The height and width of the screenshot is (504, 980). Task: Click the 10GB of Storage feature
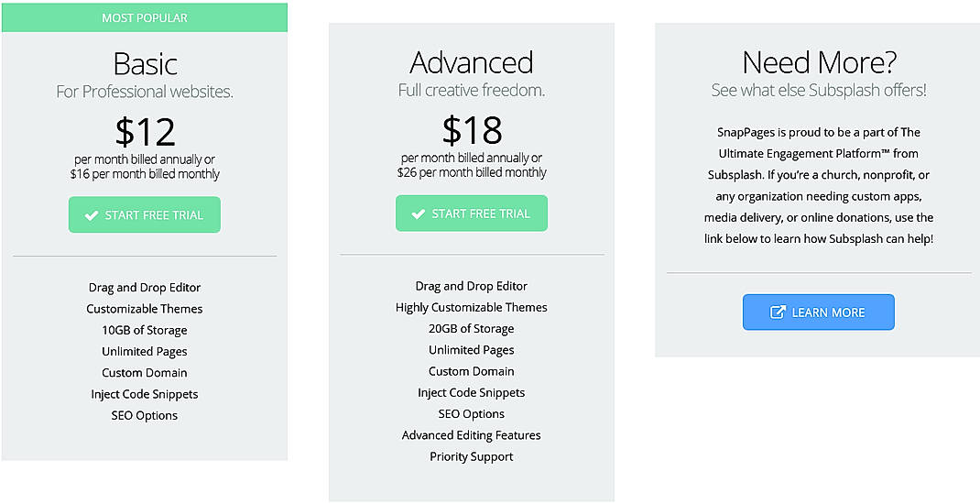point(145,330)
